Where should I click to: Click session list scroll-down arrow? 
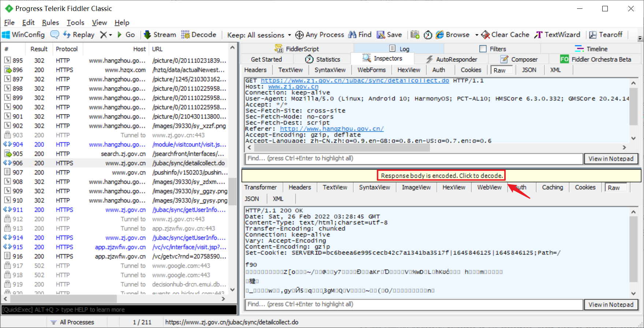(x=232, y=290)
